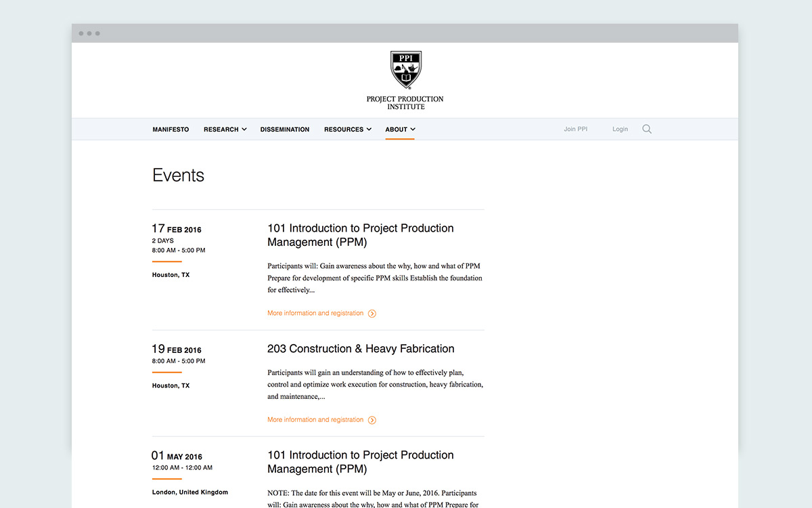This screenshot has height=508, width=812.
Task: Go to the Dissemination page
Action: [285, 129]
